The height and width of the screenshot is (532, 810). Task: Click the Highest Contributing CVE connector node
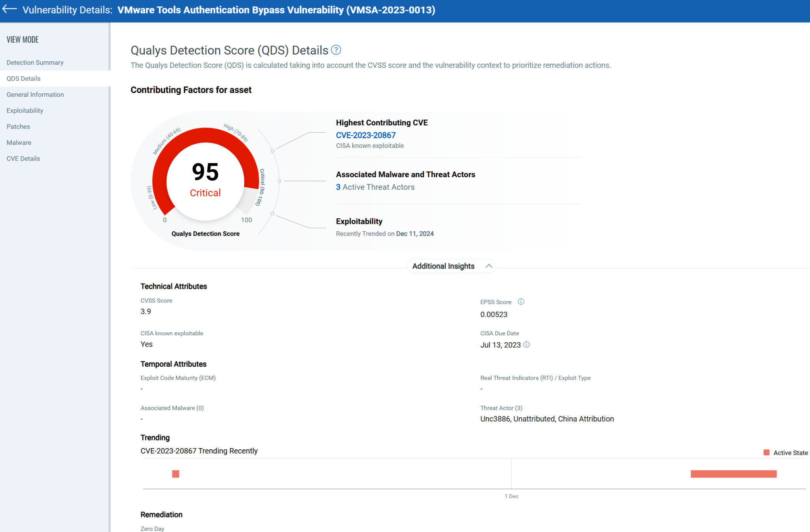tap(273, 150)
